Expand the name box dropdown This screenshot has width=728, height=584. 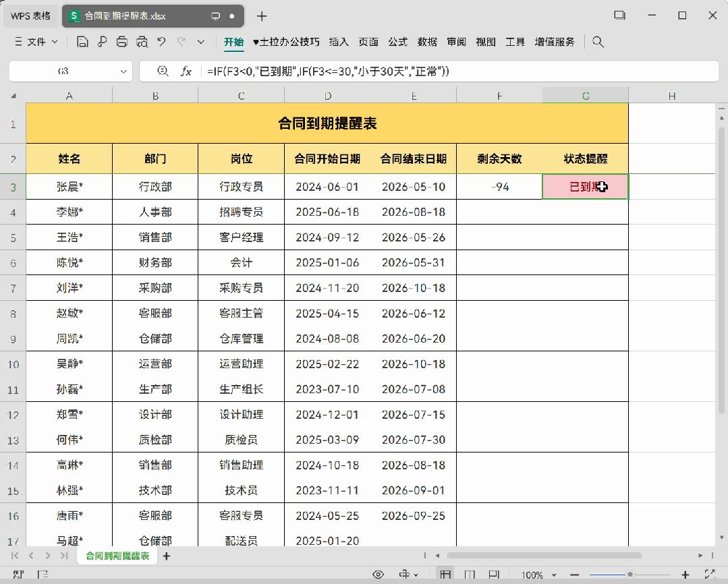tap(123, 71)
